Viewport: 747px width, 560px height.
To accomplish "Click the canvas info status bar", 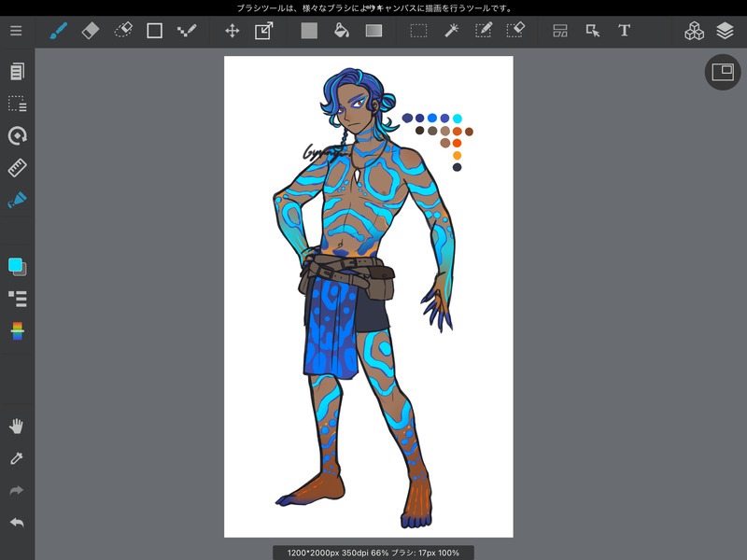I will coord(373,553).
